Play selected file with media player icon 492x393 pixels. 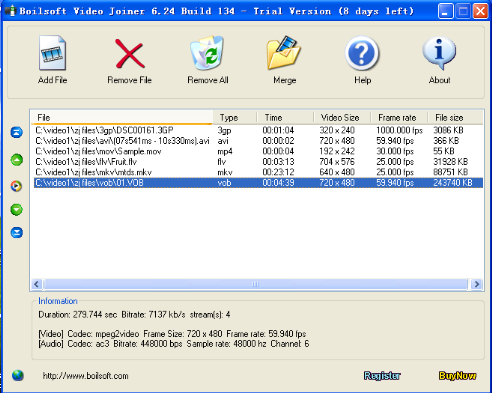pos(16,186)
